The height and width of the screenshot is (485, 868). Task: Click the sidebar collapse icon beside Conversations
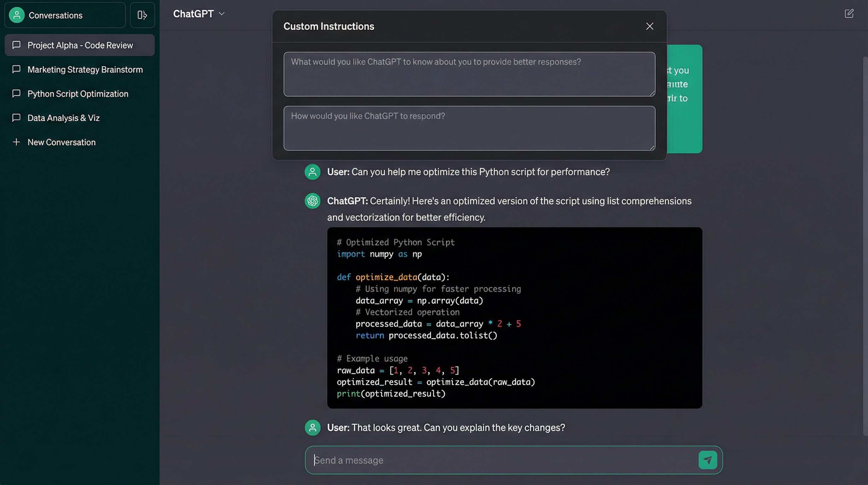click(x=142, y=15)
